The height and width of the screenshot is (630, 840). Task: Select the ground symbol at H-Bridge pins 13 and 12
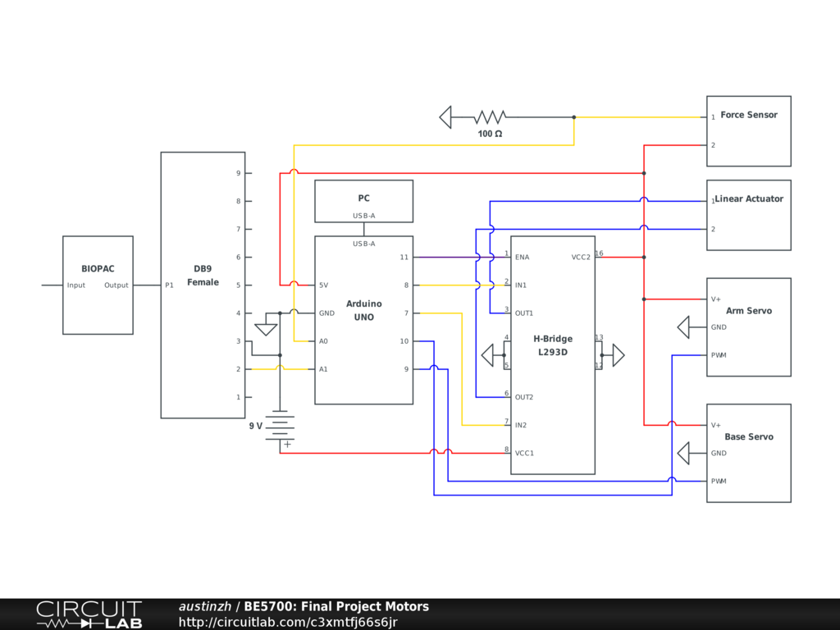[x=618, y=355]
